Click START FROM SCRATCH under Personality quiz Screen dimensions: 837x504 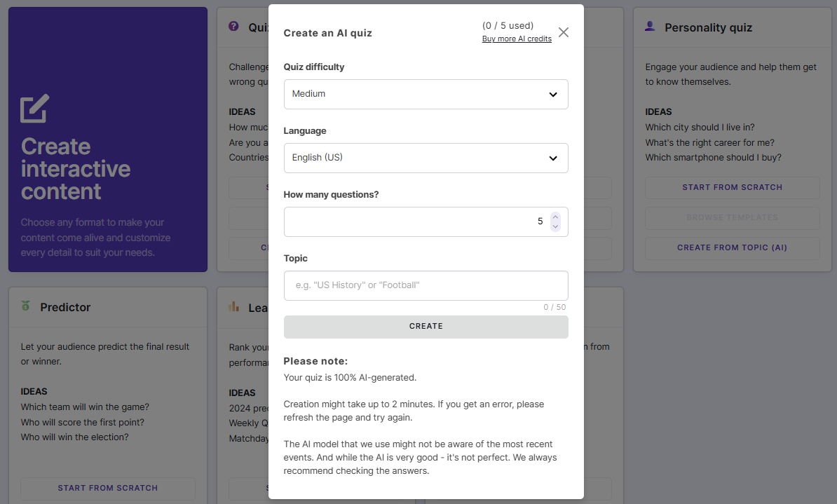(732, 187)
